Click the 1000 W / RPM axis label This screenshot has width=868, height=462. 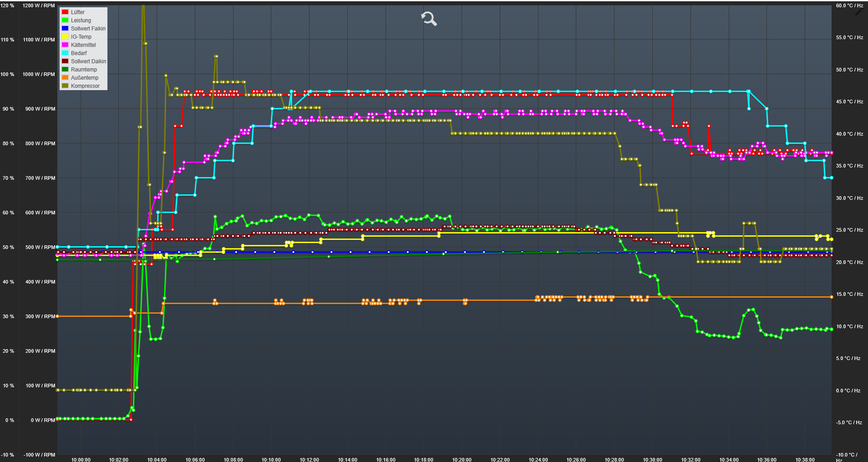coord(39,74)
